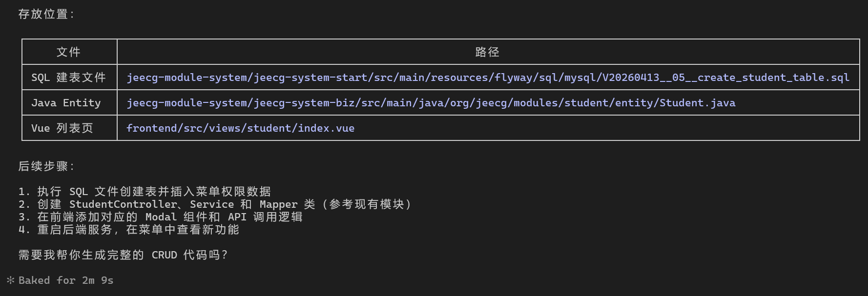Screen dimensions: 868x296
Task: Open the frontend student index.vue path link
Action: (240, 128)
